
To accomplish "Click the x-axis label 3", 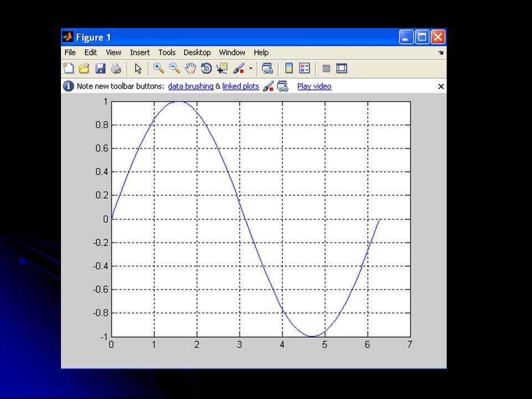I will pyautogui.click(x=239, y=345).
